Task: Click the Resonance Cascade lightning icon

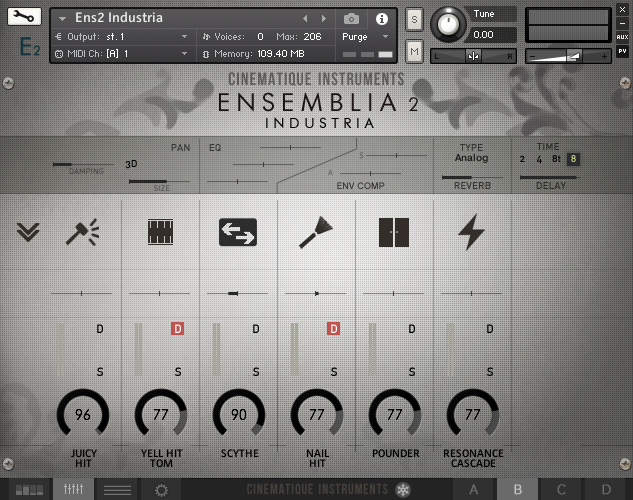Action: click(472, 232)
